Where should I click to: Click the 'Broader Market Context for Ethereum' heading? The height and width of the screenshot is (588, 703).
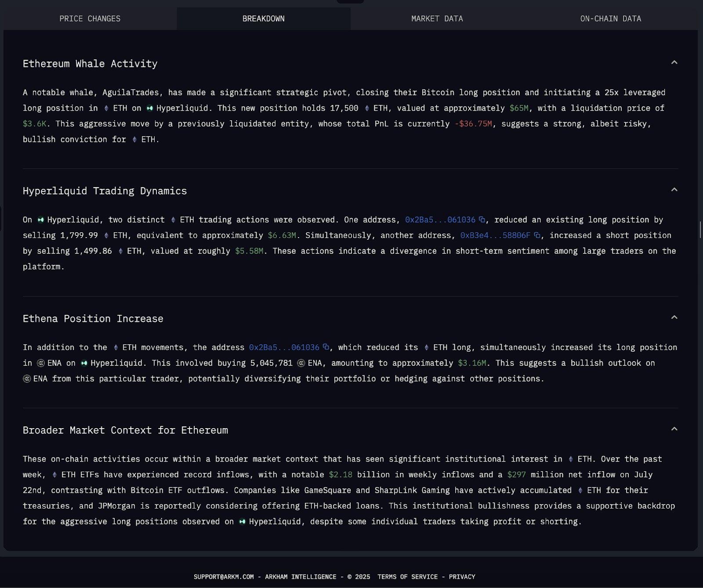tap(125, 430)
